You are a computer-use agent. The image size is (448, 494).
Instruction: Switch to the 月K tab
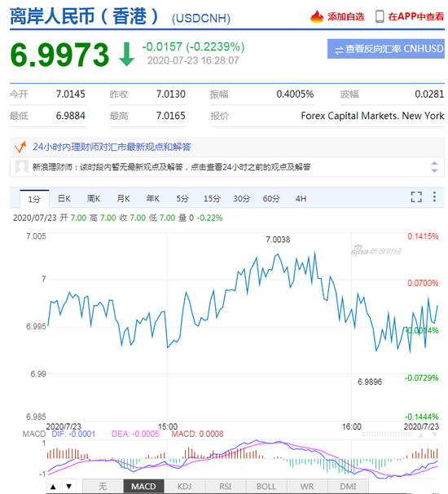tap(123, 198)
